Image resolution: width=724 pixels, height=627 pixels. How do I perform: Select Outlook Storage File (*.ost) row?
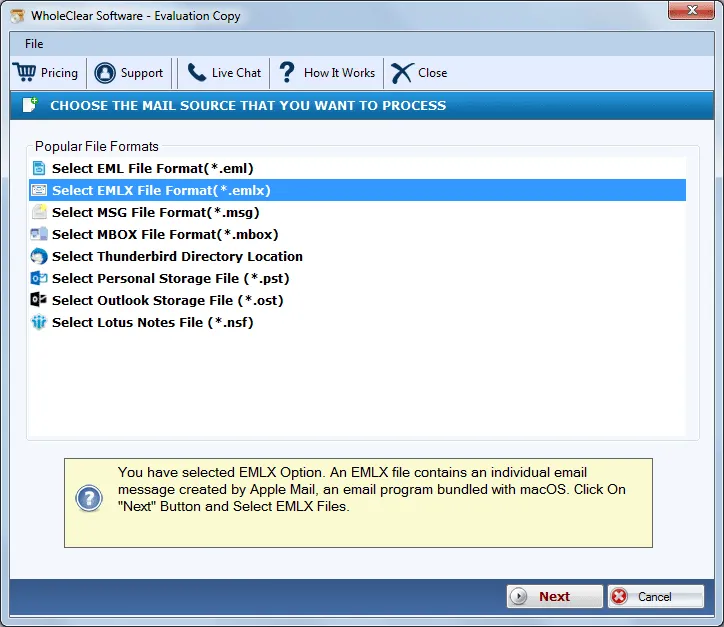tap(357, 300)
